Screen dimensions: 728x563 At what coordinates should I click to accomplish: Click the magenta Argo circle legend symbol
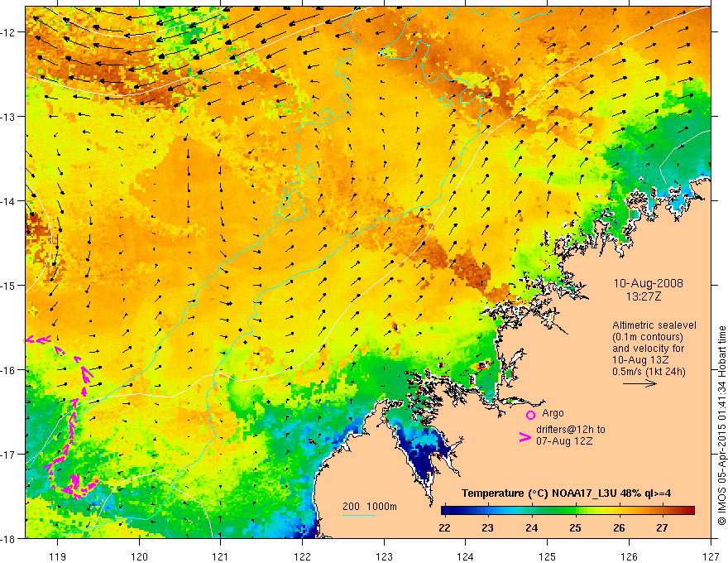(530, 415)
